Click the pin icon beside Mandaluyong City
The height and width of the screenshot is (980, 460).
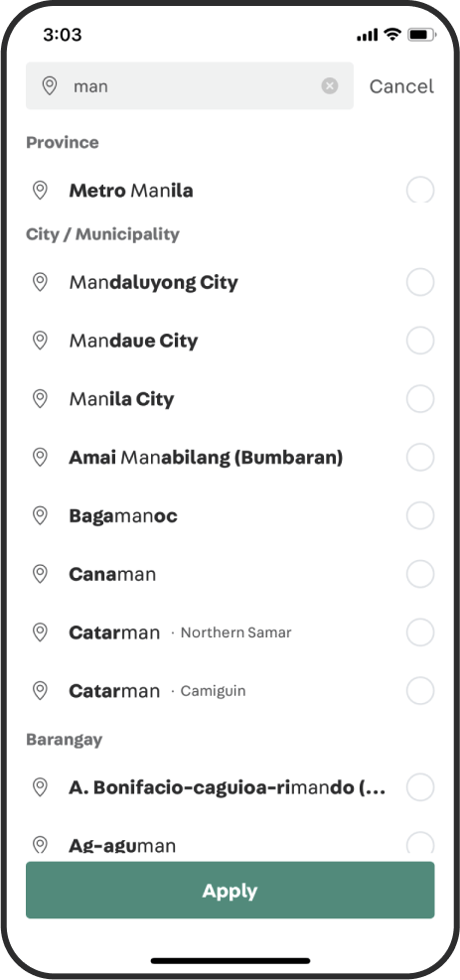[x=40, y=282]
